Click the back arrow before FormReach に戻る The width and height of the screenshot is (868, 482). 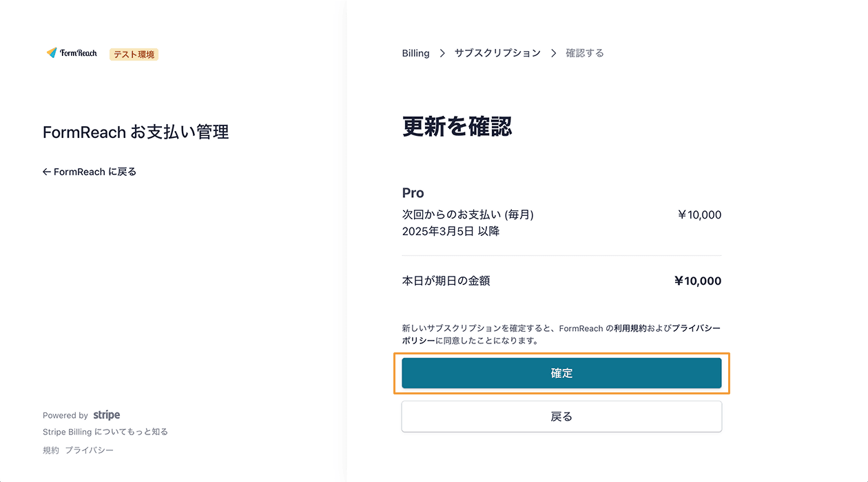(x=46, y=171)
